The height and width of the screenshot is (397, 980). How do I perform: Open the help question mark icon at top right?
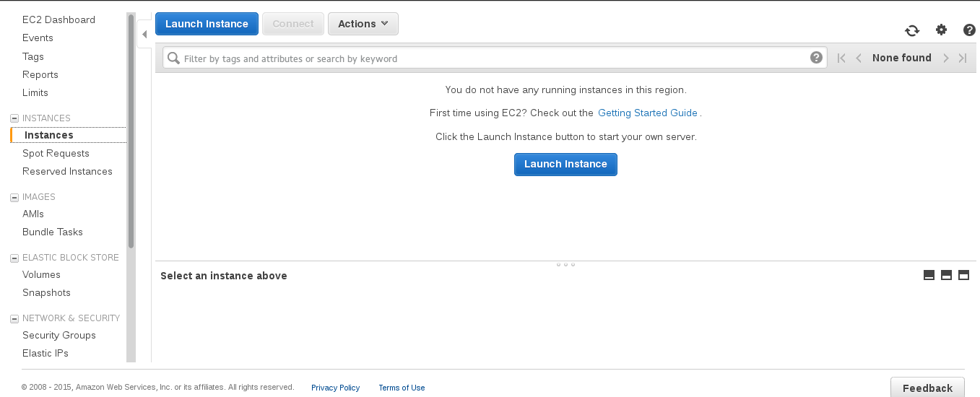970,30
